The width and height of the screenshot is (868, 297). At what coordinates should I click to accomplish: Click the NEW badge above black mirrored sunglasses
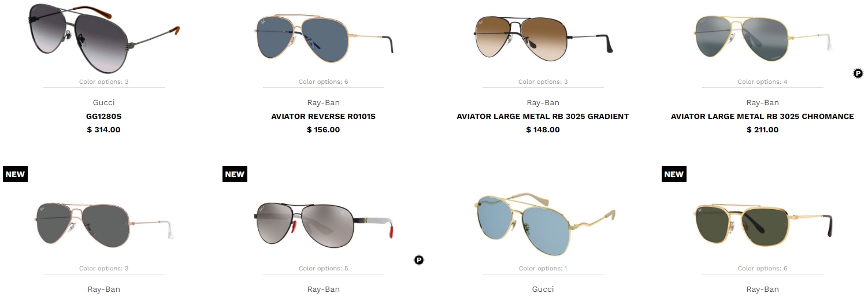tap(235, 174)
